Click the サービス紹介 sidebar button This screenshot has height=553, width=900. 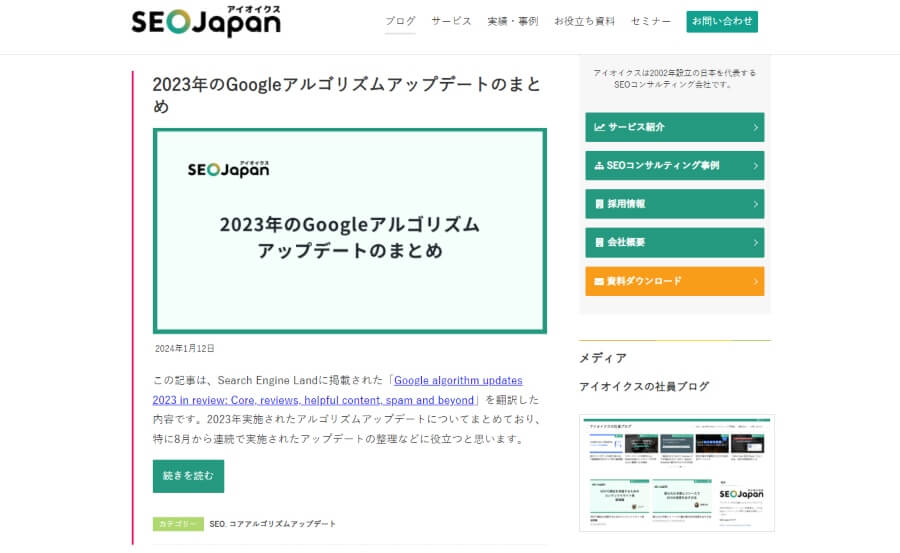click(674, 127)
